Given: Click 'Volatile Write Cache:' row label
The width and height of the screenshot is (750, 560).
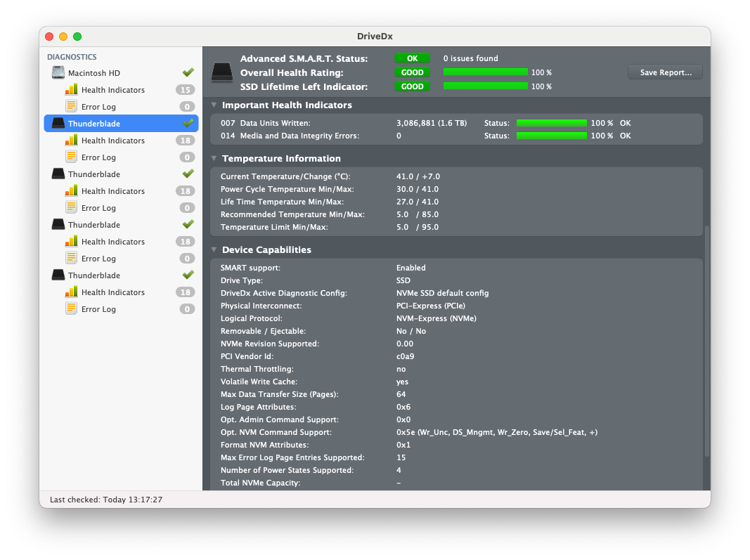Looking at the screenshot, I should pyautogui.click(x=259, y=382).
